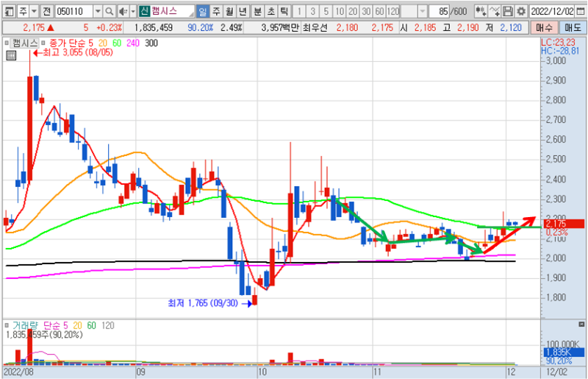
Task: Click the small square before 종가 단순
Action: pyautogui.click(x=43, y=43)
